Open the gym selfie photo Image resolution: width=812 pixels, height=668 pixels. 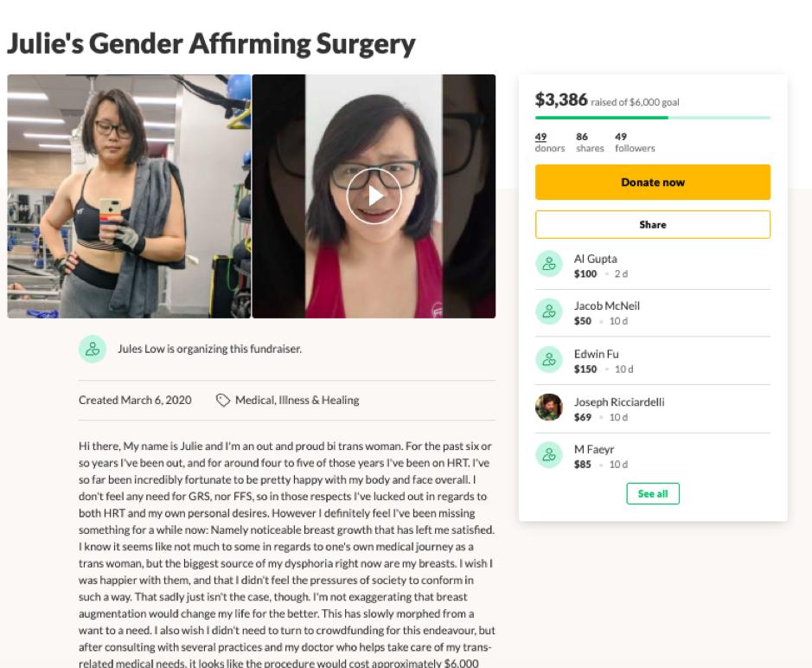coord(129,196)
